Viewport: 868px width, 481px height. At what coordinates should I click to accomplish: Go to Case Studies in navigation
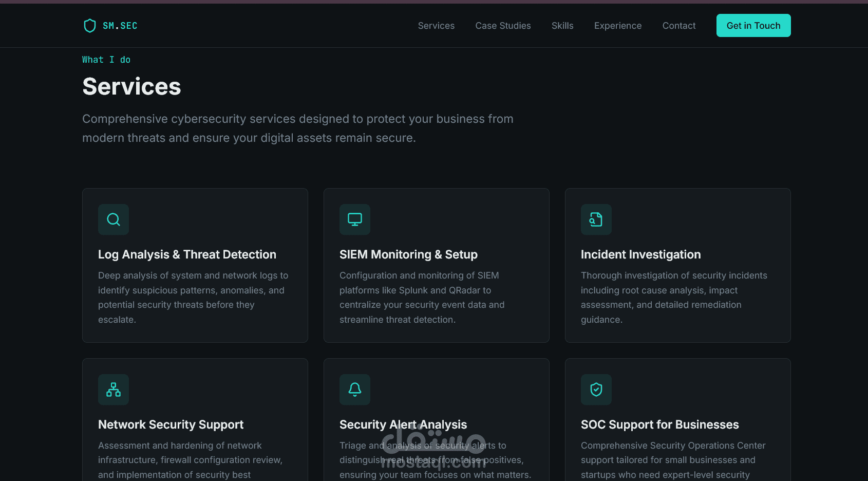coord(503,26)
